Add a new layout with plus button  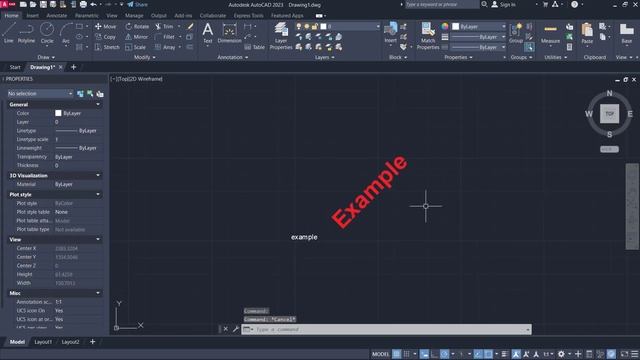(93, 342)
